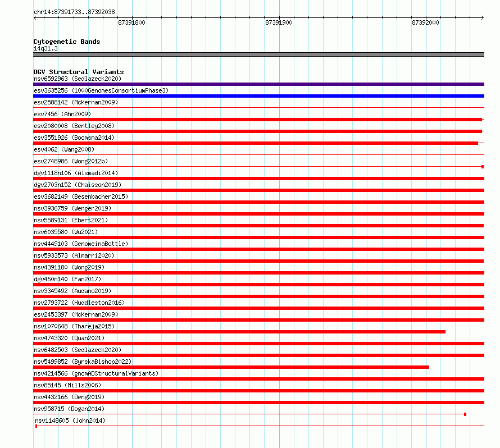Select esv2588142 (McKernan2009) variant label

pyautogui.click(x=76, y=102)
